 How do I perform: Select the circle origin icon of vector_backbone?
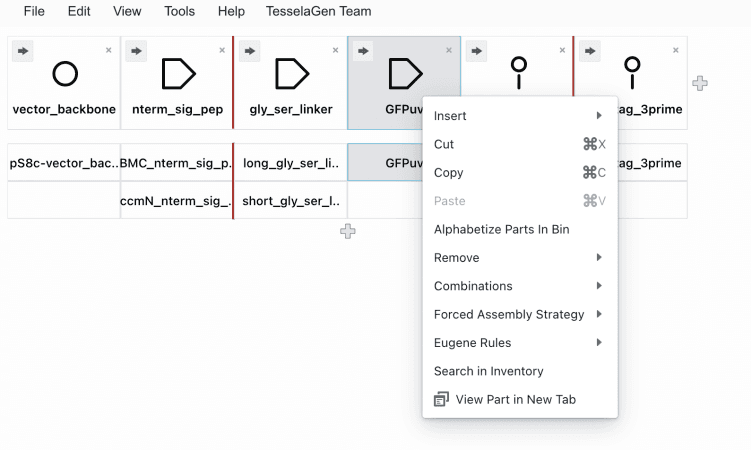pos(65,74)
